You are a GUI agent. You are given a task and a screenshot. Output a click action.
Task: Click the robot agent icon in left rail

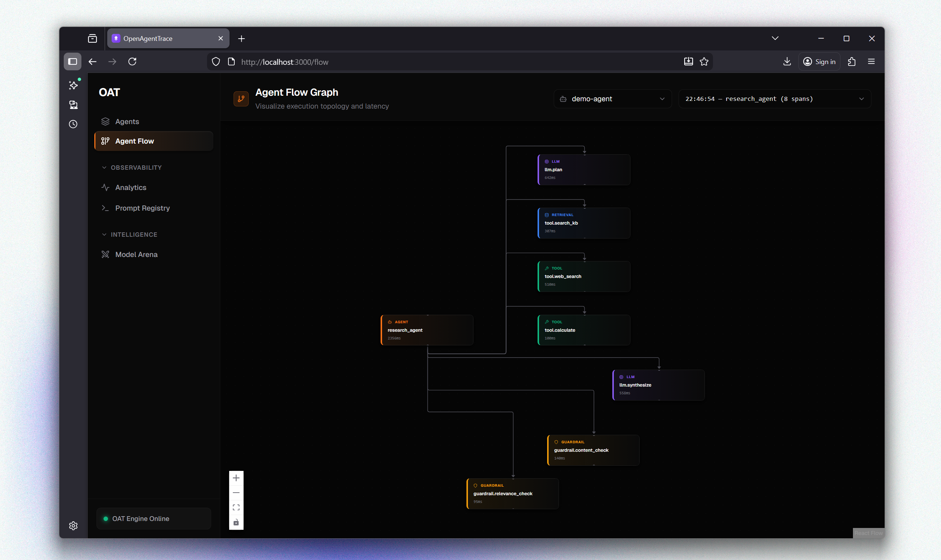click(x=73, y=105)
